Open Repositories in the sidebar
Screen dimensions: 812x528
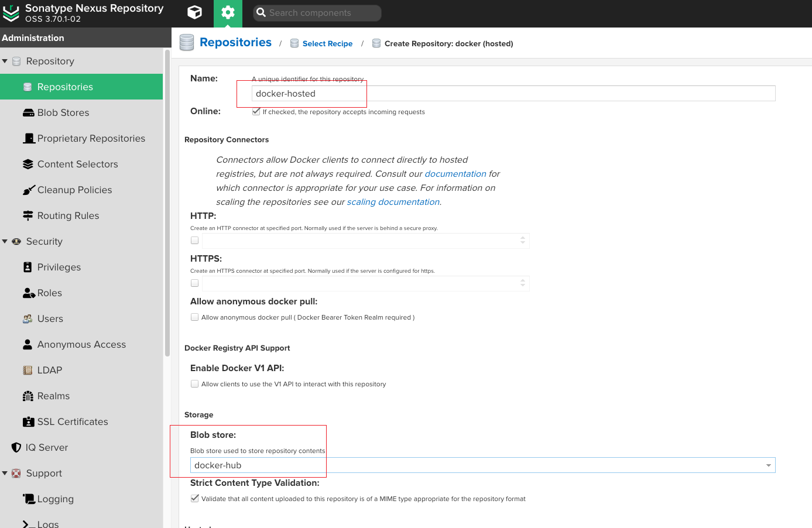click(x=81, y=87)
